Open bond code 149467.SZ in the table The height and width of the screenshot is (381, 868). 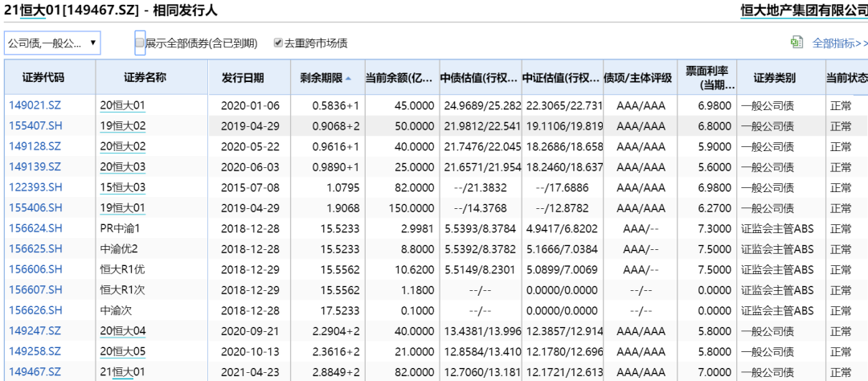click(x=35, y=372)
